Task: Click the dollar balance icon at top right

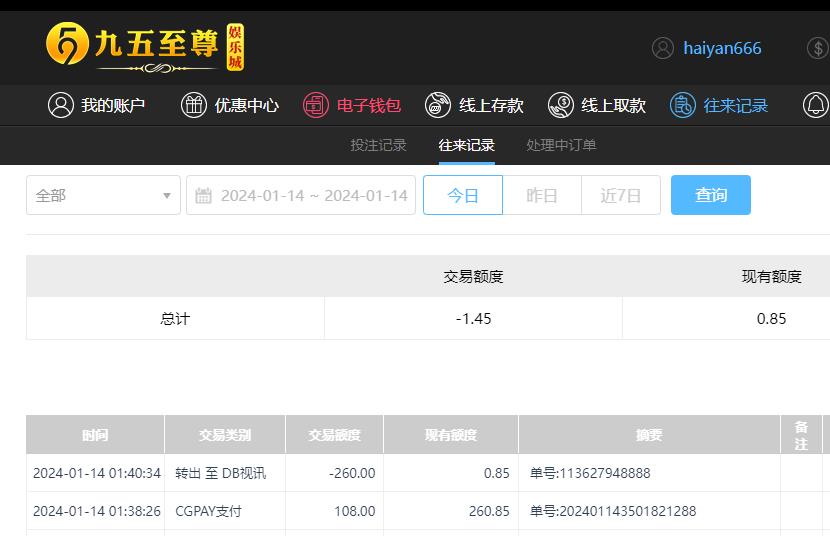Action: click(x=818, y=48)
